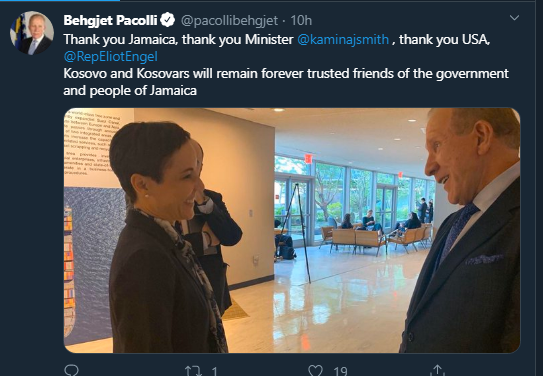543x376 pixels.
Task: Open the tweet via the 10h timestamp
Action: pyautogui.click(x=301, y=21)
